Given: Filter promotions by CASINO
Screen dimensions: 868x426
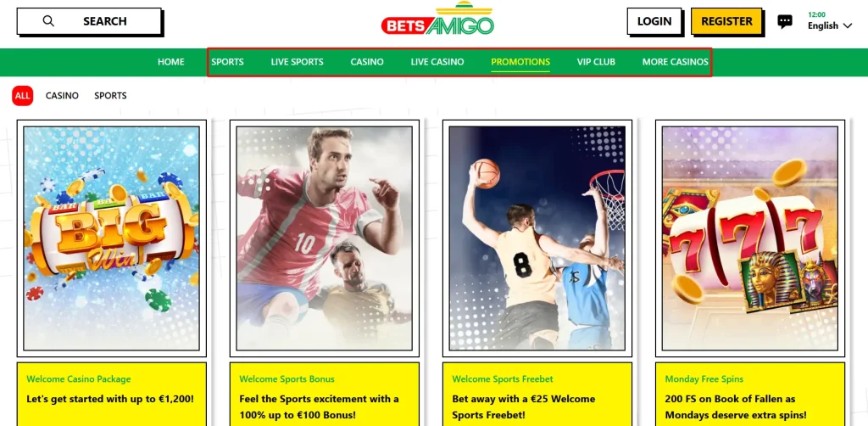Looking at the screenshot, I should click(62, 96).
